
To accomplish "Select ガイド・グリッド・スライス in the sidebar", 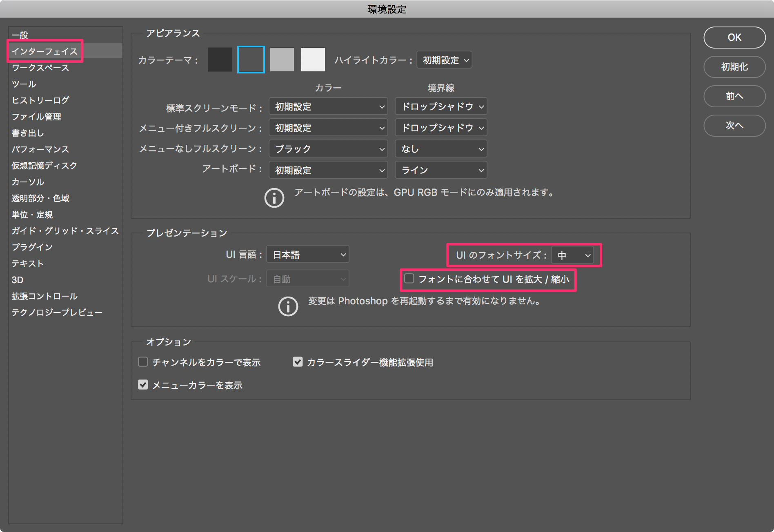I will click(65, 231).
